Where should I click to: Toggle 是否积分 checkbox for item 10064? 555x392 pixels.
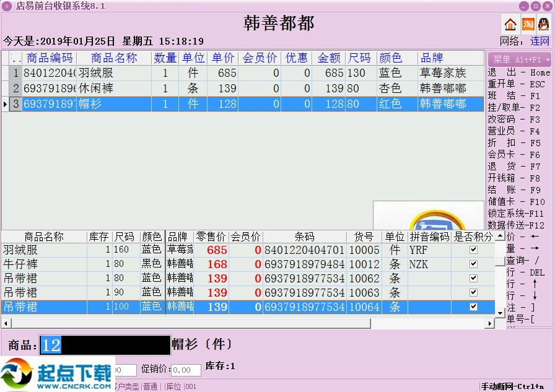(x=473, y=307)
